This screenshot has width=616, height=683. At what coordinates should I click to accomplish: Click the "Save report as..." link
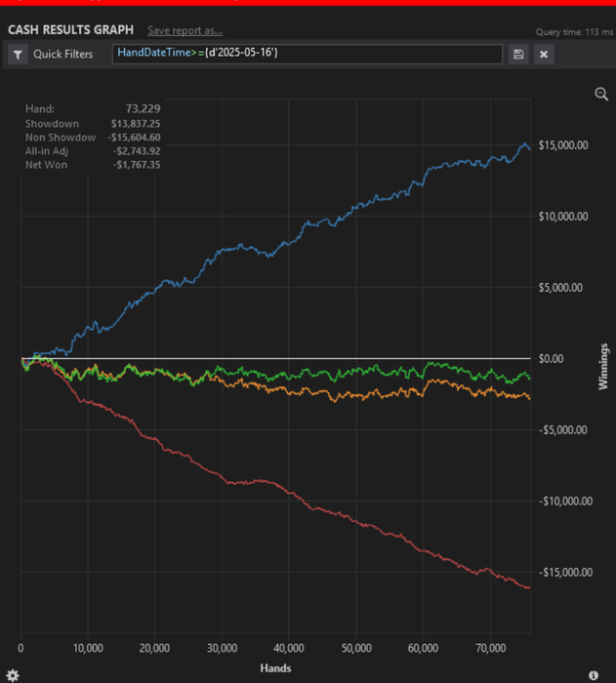coord(185,31)
